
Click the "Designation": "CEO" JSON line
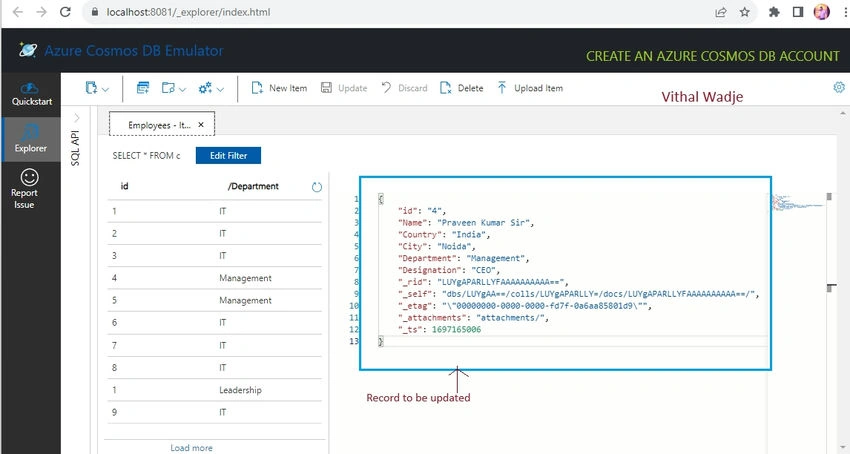(449, 270)
